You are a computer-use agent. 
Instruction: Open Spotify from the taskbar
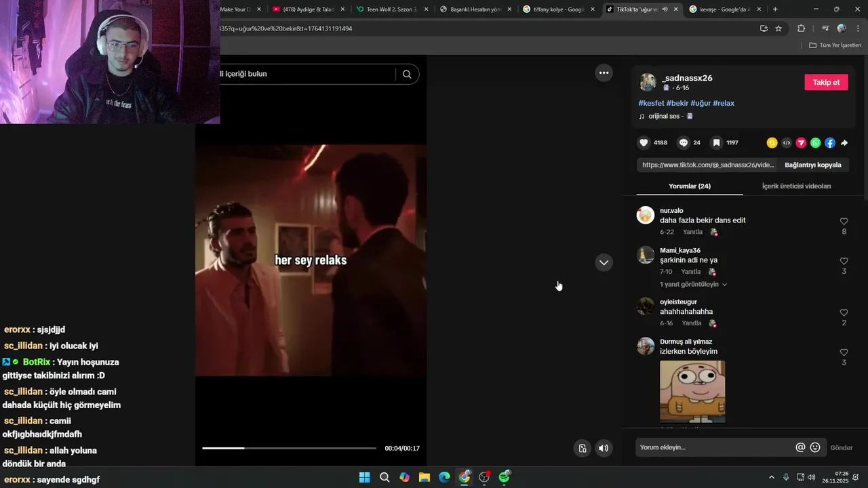(x=504, y=477)
